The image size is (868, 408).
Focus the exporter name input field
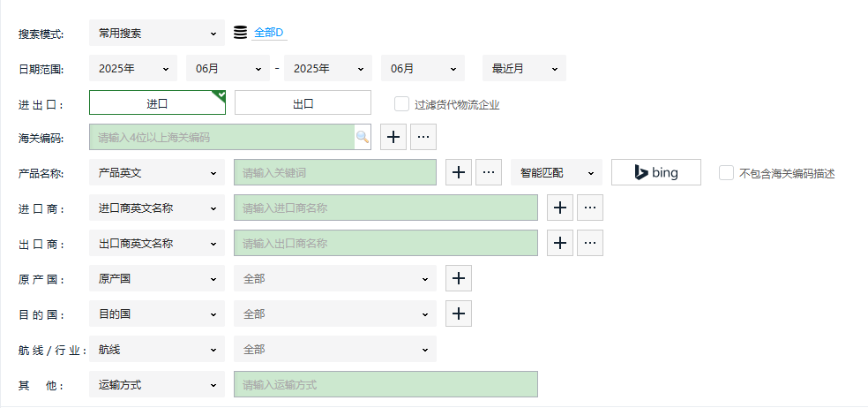[385, 243]
